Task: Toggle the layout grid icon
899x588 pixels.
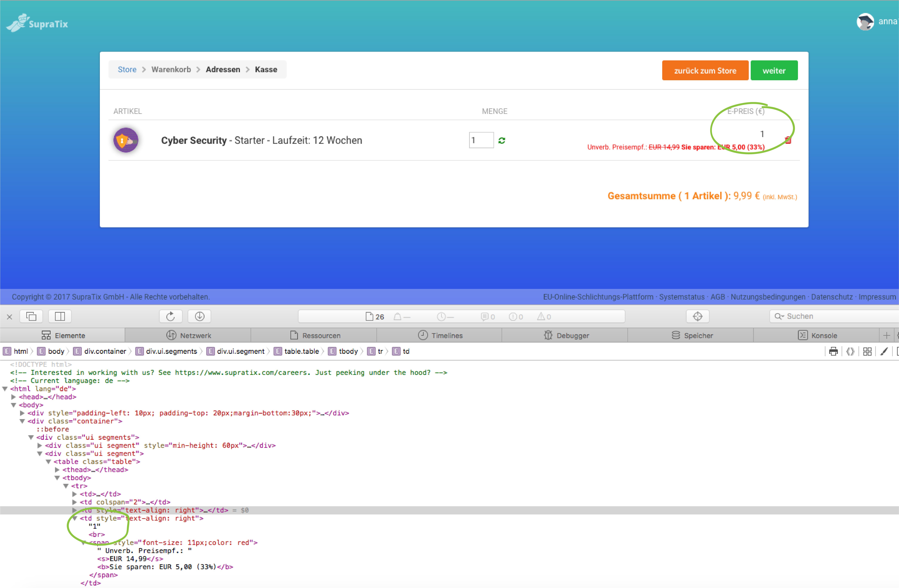Action: (x=867, y=351)
